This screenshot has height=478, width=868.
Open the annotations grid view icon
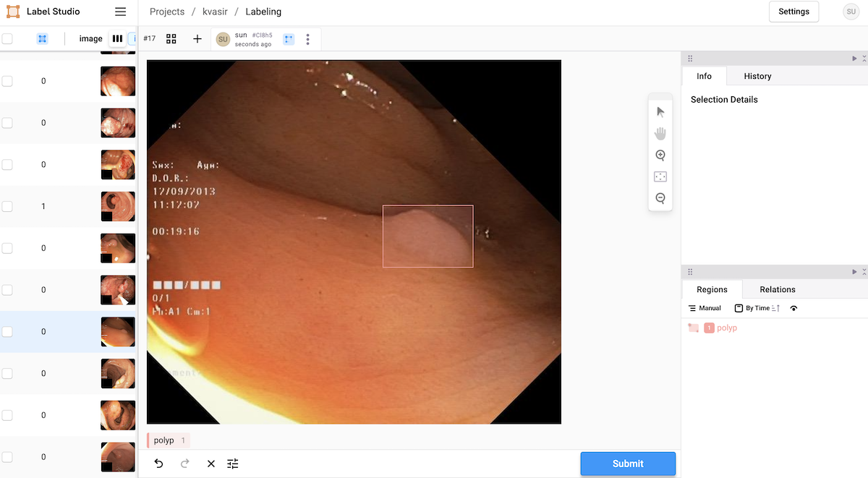pos(171,38)
